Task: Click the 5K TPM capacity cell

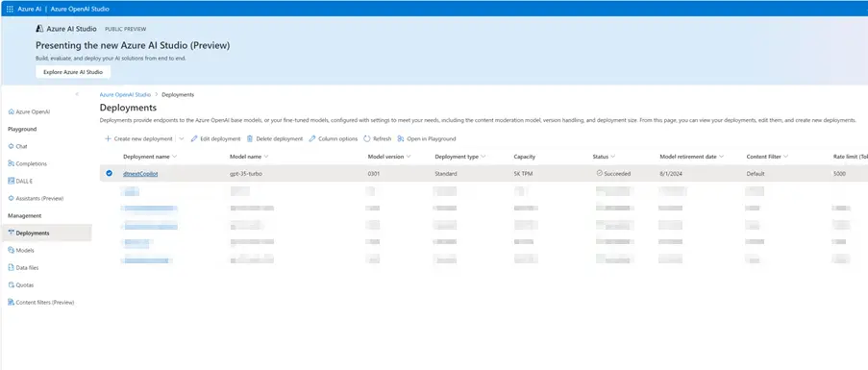Action: (x=523, y=173)
